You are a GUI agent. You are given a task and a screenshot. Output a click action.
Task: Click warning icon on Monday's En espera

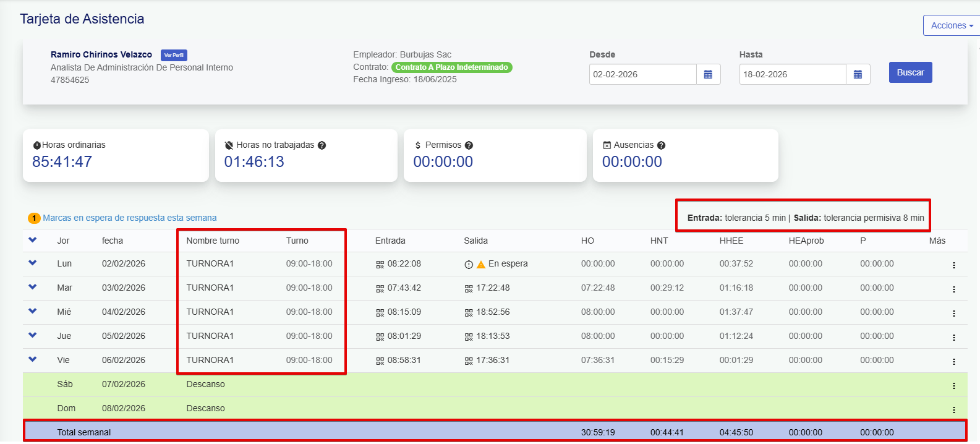click(x=480, y=264)
